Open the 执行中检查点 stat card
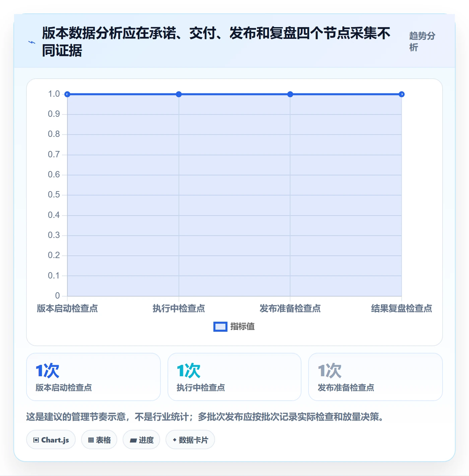This screenshot has height=476, width=469. point(234,377)
